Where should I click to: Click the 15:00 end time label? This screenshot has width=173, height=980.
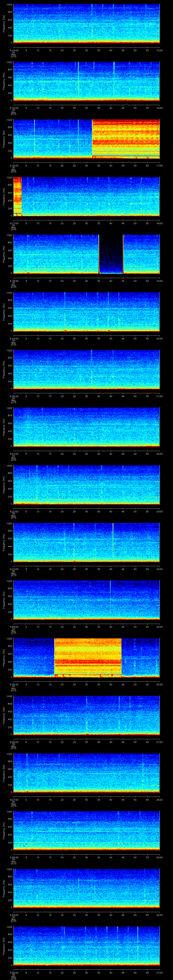(159, 50)
